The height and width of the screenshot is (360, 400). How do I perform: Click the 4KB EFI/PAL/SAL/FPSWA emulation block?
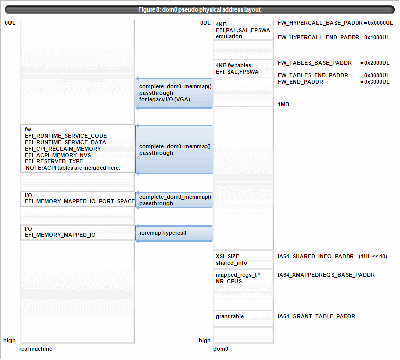243,30
